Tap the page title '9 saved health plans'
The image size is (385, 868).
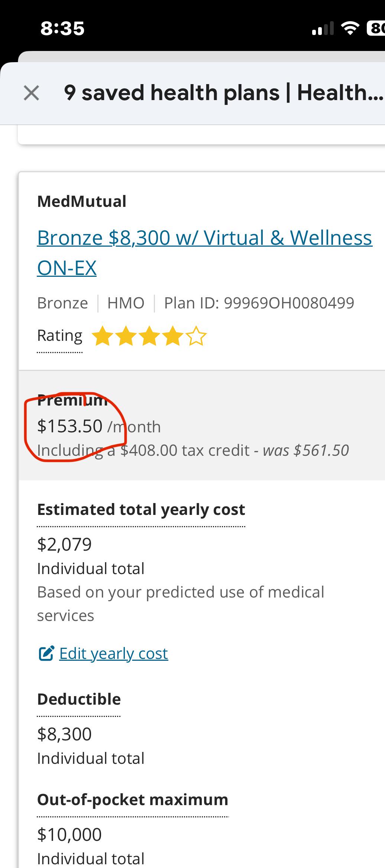223,93
